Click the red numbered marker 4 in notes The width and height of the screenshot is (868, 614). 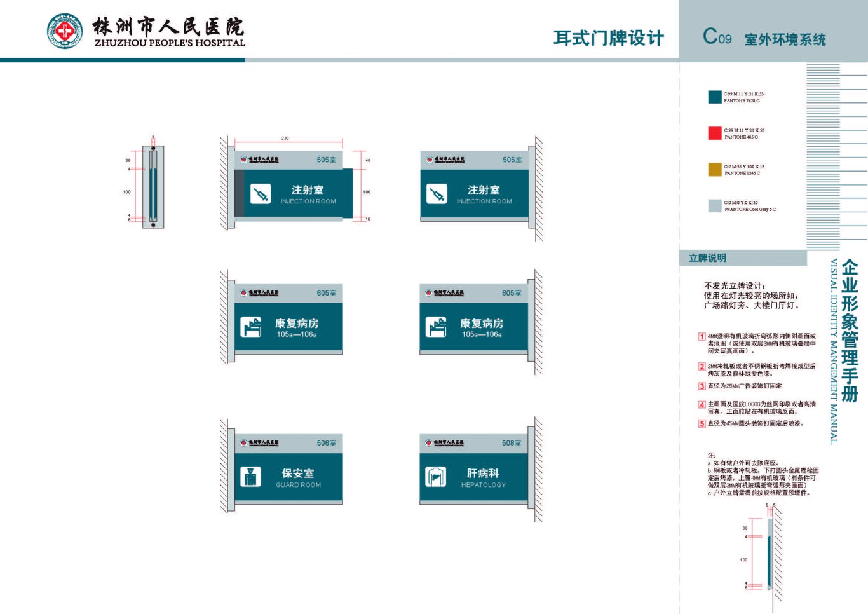(702, 404)
